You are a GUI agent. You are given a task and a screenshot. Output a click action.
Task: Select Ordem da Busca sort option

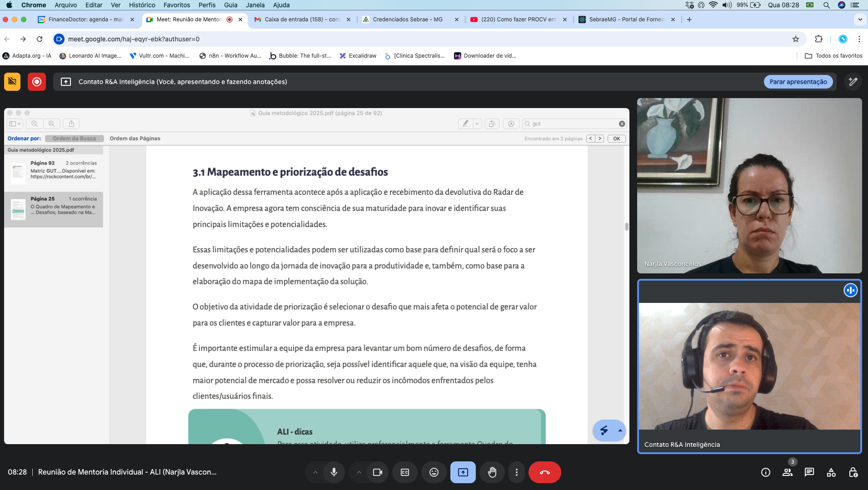[75, 139]
